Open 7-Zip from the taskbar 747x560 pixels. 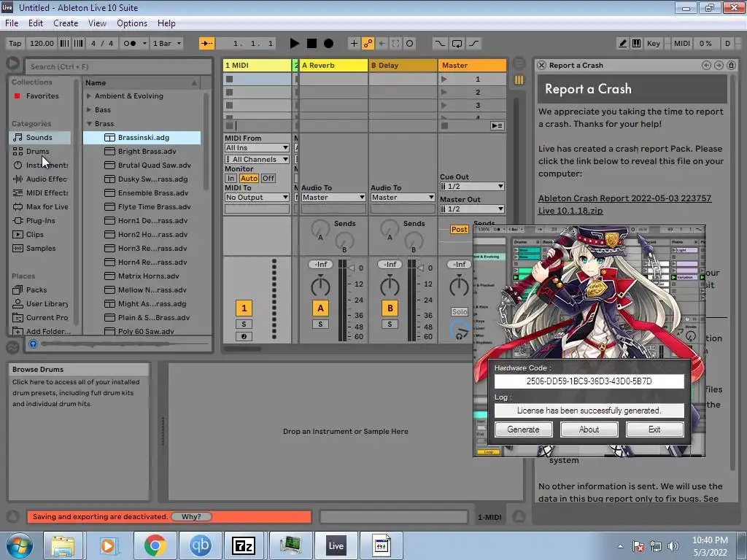tap(244, 545)
